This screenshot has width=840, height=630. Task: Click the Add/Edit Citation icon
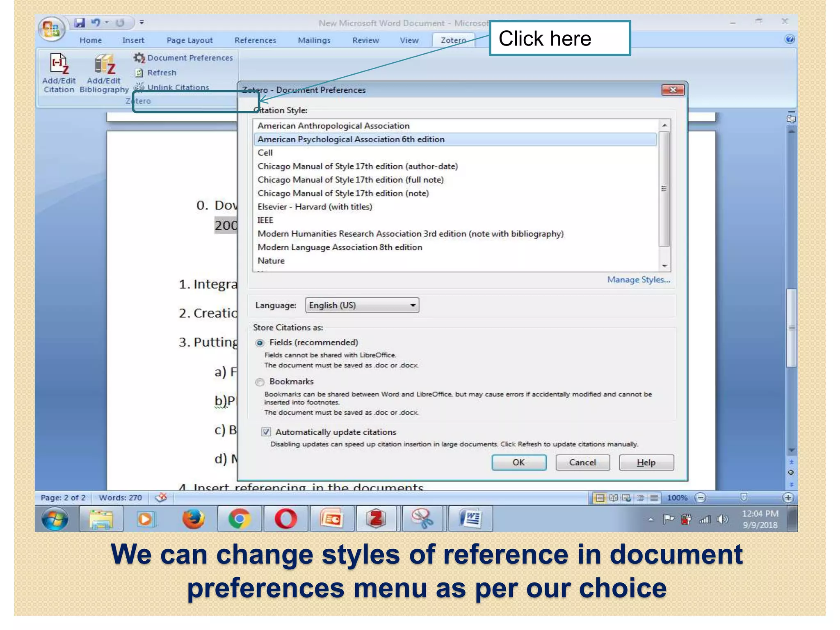click(x=59, y=64)
